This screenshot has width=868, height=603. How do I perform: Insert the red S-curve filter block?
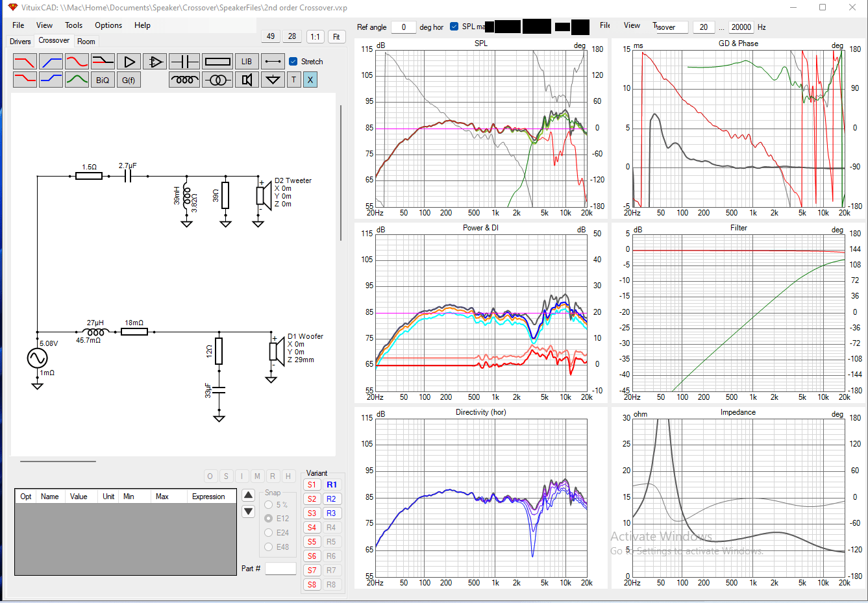pyautogui.click(x=77, y=62)
